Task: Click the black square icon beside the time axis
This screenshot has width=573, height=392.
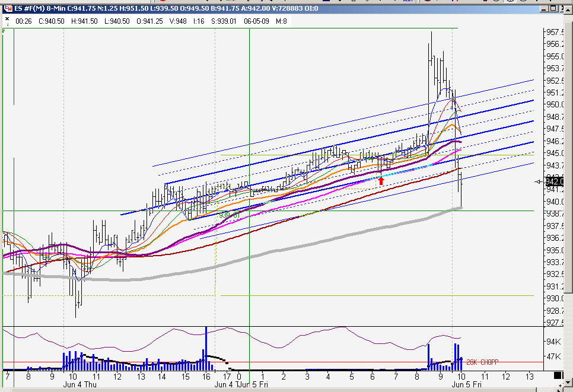Action: [558, 375]
